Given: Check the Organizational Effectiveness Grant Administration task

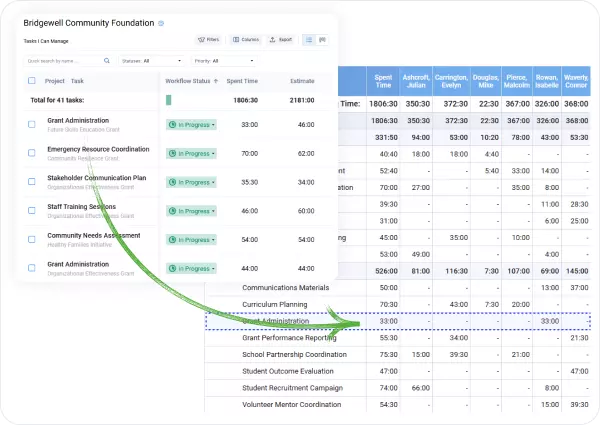Looking at the screenshot, I should coord(32,268).
